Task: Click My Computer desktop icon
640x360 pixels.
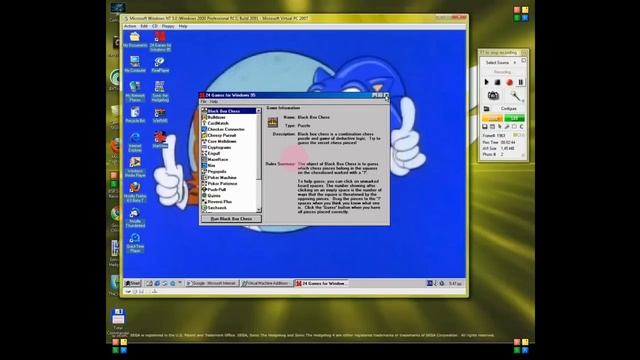Action: (x=135, y=64)
